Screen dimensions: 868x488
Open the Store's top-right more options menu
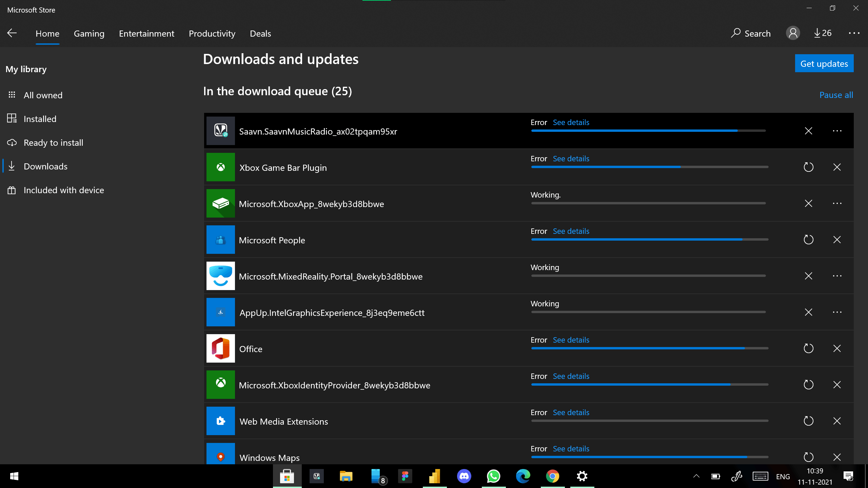[854, 33]
